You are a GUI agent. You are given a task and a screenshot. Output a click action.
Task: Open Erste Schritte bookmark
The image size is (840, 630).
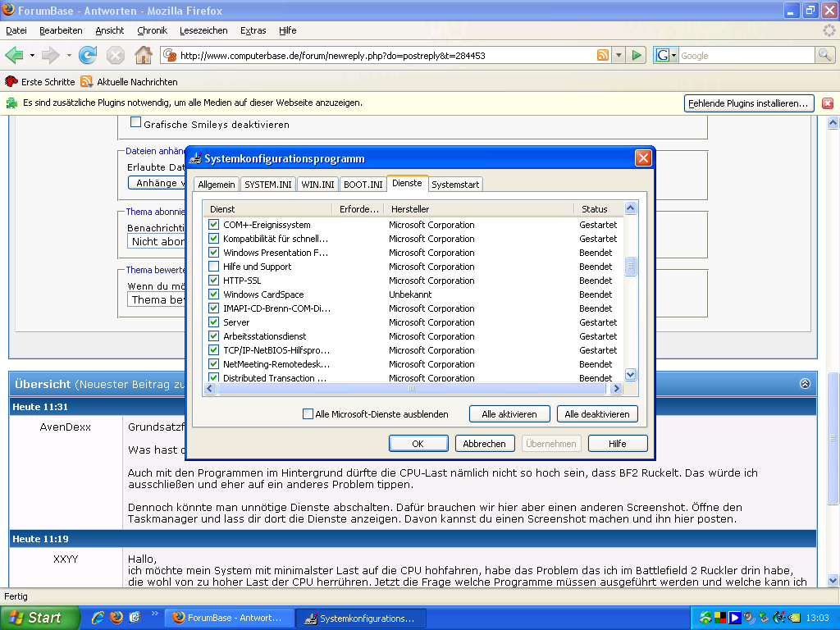[39, 82]
